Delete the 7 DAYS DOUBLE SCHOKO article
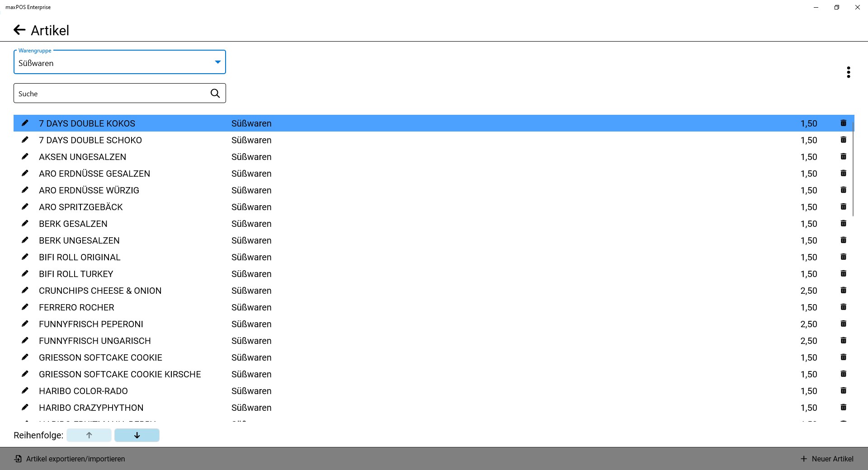 pos(843,140)
